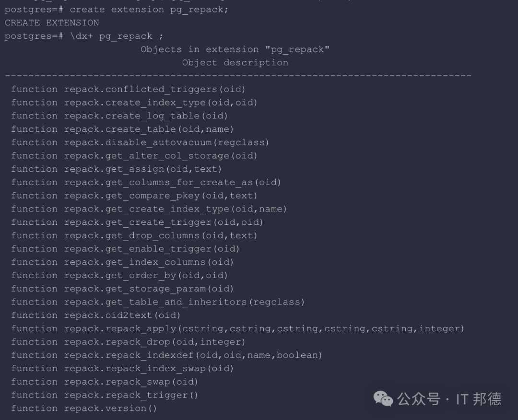Viewport: 518px width, 420px height.
Task: Select the repack.get_alter_col_storage(oid) line
Action: [134, 156]
